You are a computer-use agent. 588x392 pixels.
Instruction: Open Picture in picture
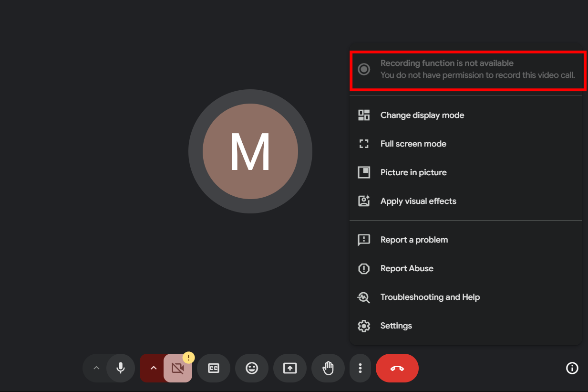point(466,172)
